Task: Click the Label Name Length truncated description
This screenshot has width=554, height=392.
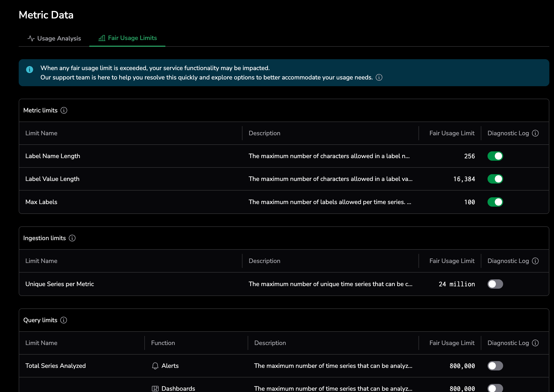Action: pos(329,156)
